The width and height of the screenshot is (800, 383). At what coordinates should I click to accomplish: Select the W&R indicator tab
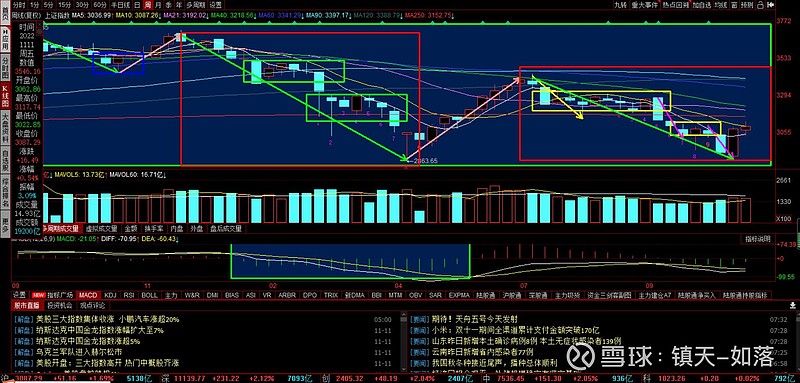pos(192,295)
